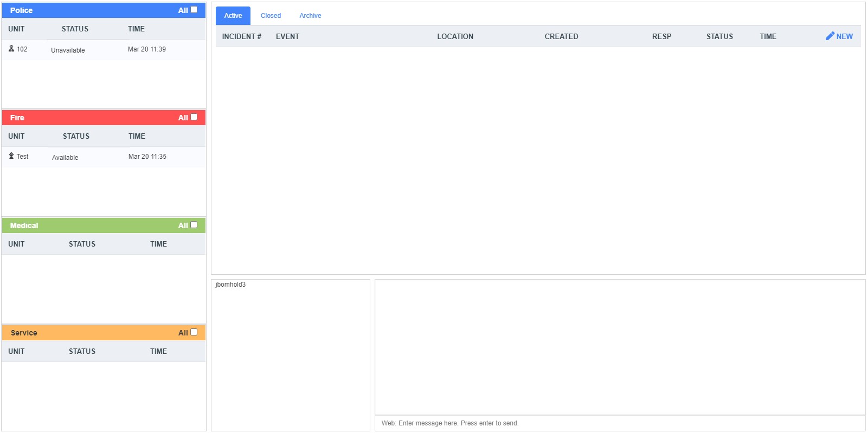Click Available status of unit Test

pyautogui.click(x=65, y=158)
